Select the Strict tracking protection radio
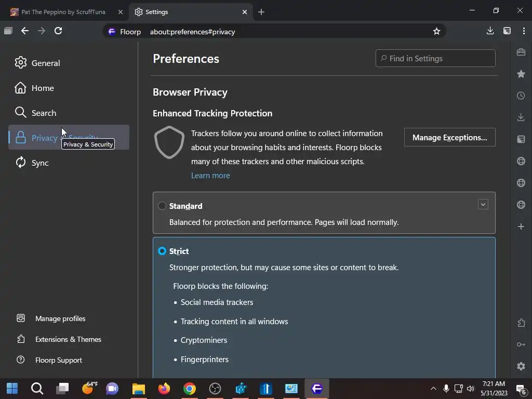 [x=162, y=251]
